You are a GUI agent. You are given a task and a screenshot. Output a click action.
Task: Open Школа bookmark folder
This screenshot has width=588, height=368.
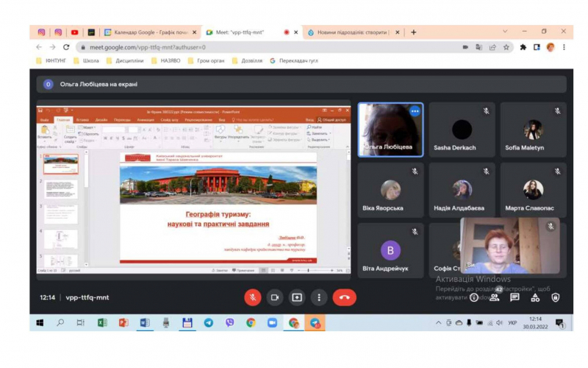(86, 61)
